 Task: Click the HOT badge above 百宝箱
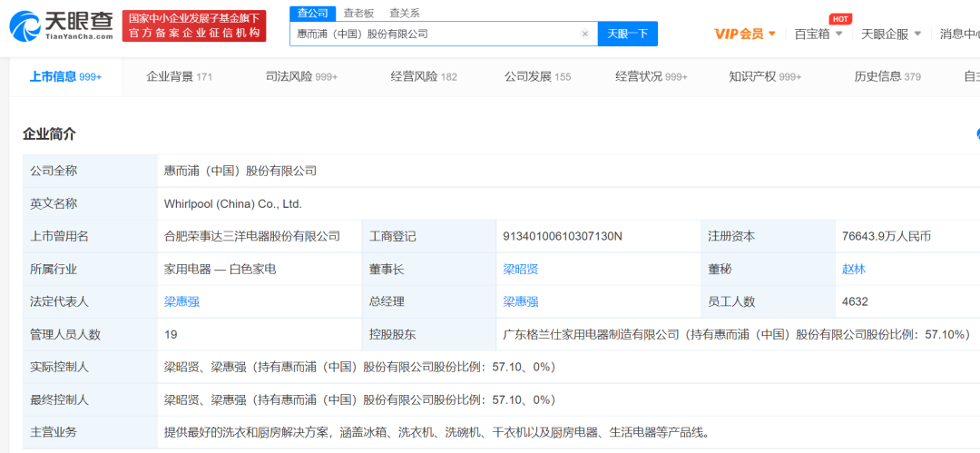click(x=840, y=19)
